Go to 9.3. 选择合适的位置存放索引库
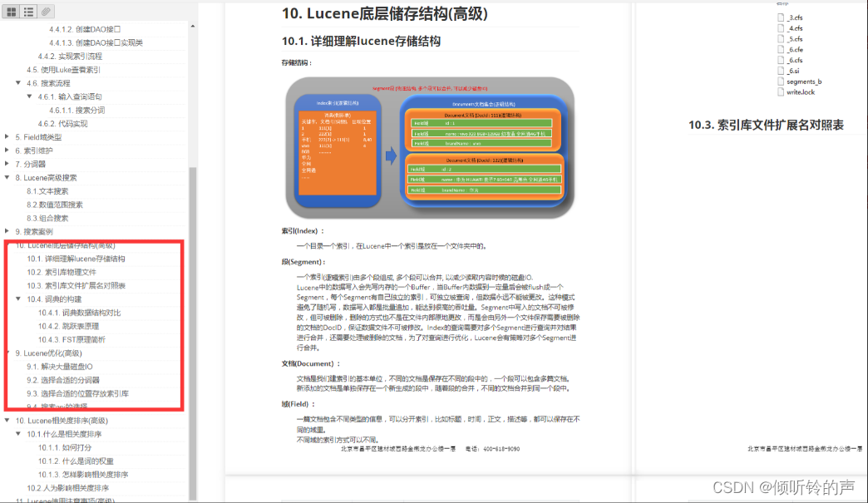This screenshot has height=503, width=868. pos(77,393)
